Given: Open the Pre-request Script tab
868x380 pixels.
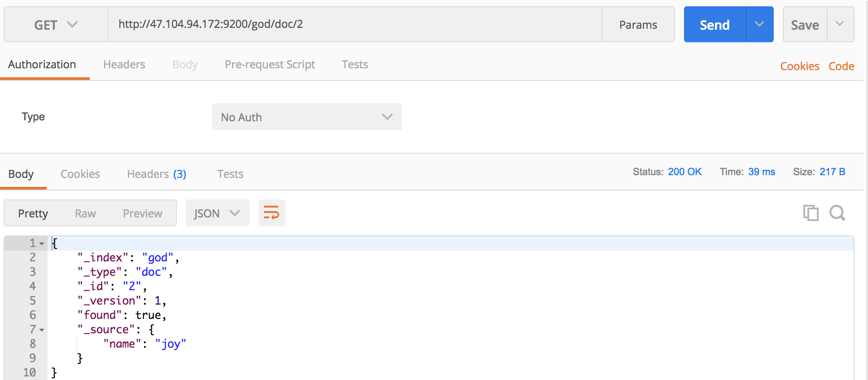Looking at the screenshot, I should point(270,65).
